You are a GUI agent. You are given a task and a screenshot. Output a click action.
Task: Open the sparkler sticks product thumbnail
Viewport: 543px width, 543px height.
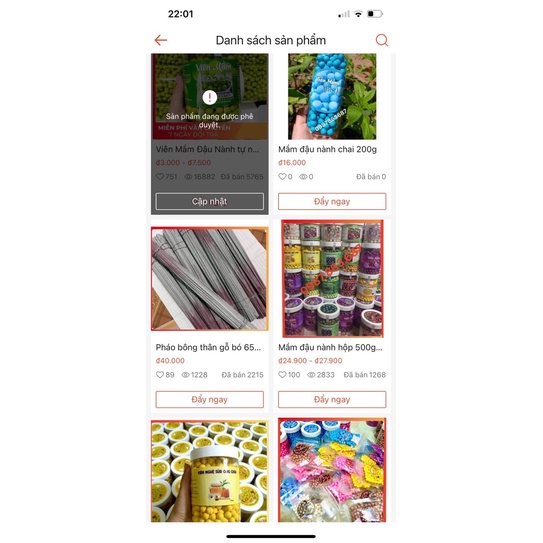pos(210,279)
